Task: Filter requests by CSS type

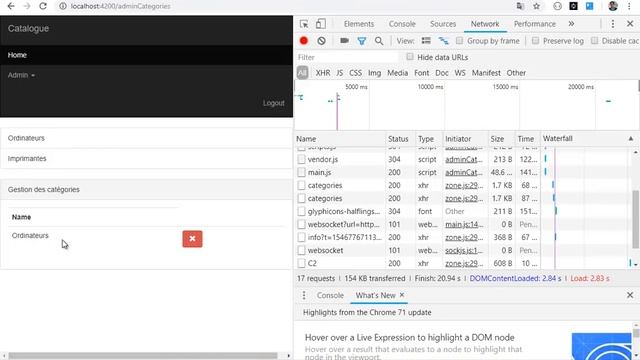Action: point(355,73)
